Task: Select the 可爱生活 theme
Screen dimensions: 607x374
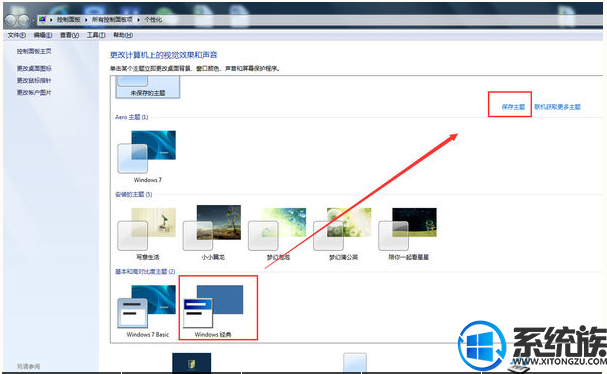Action: pos(147,233)
